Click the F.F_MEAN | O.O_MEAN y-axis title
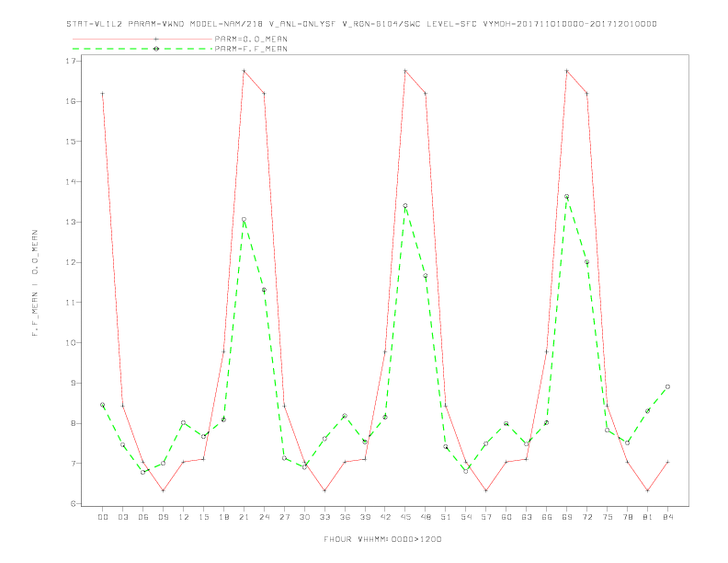The height and width of the screenshot is (563, 728). 35,283
